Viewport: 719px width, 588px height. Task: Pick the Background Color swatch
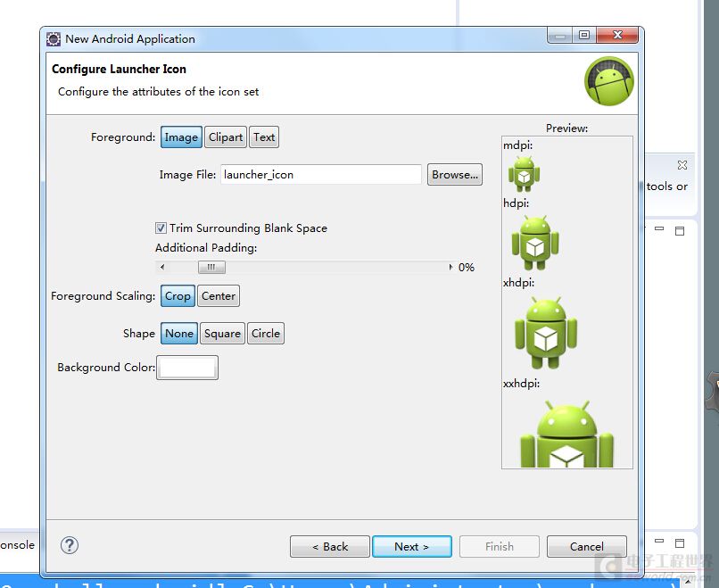[x=187, y=368]
